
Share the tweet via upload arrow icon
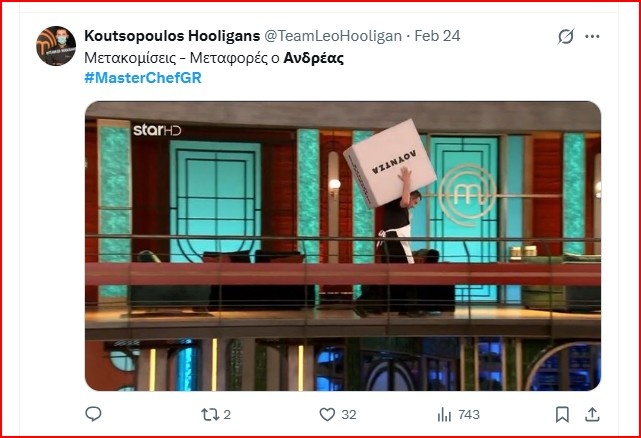click(x=592, y=415)
